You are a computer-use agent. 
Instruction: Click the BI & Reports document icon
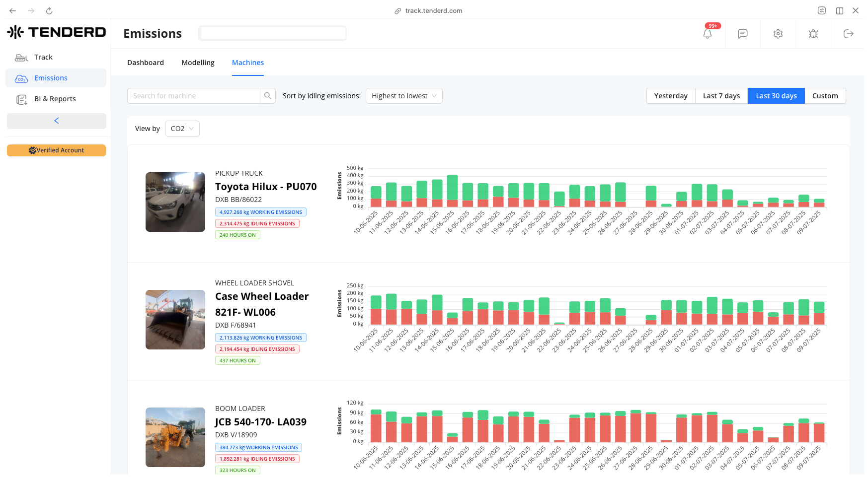pyautogui.click(x=21, y=99)
